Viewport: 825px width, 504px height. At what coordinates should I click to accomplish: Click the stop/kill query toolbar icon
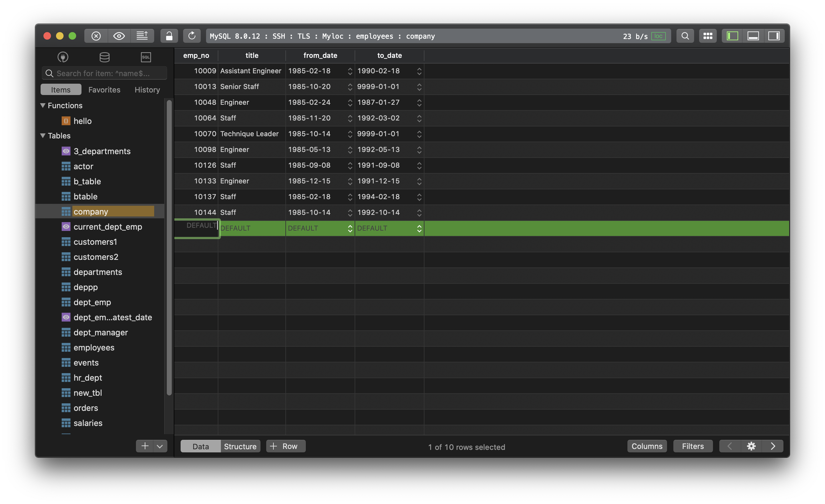tap(96, 36)
